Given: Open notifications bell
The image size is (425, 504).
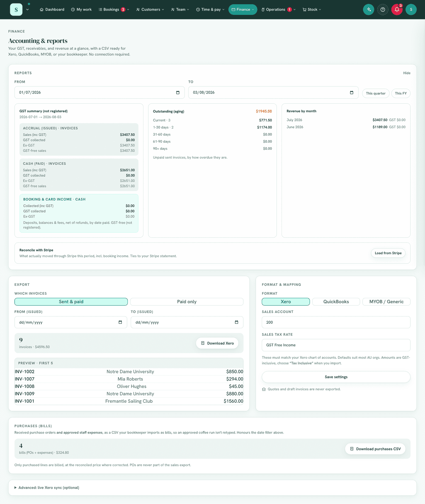Looking at the screenshot, I should (397, 10).
